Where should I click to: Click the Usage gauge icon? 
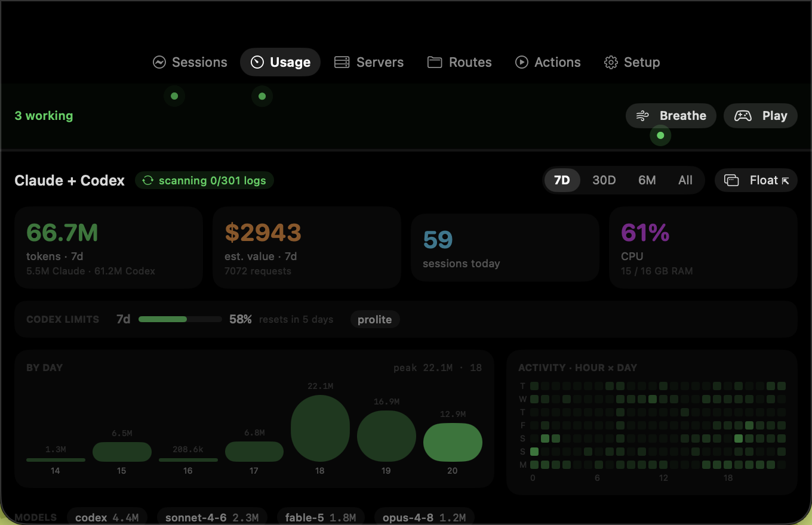coord(257,62)
